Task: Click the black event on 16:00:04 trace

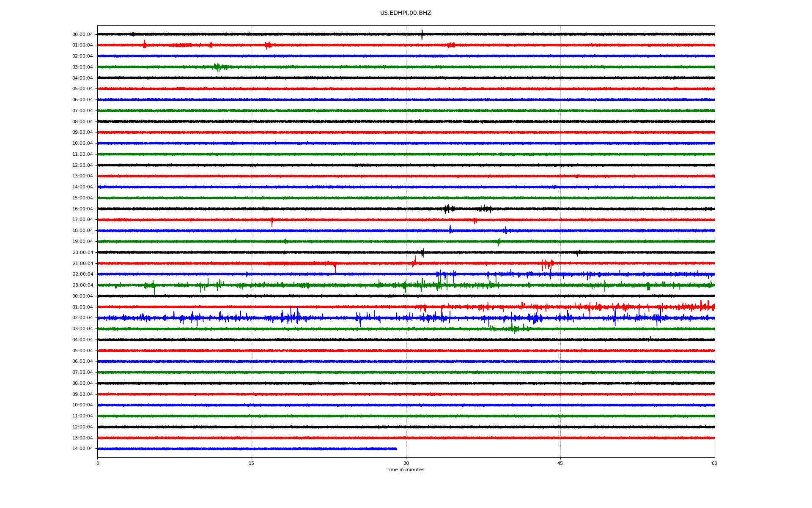Action: pos(448,209)
